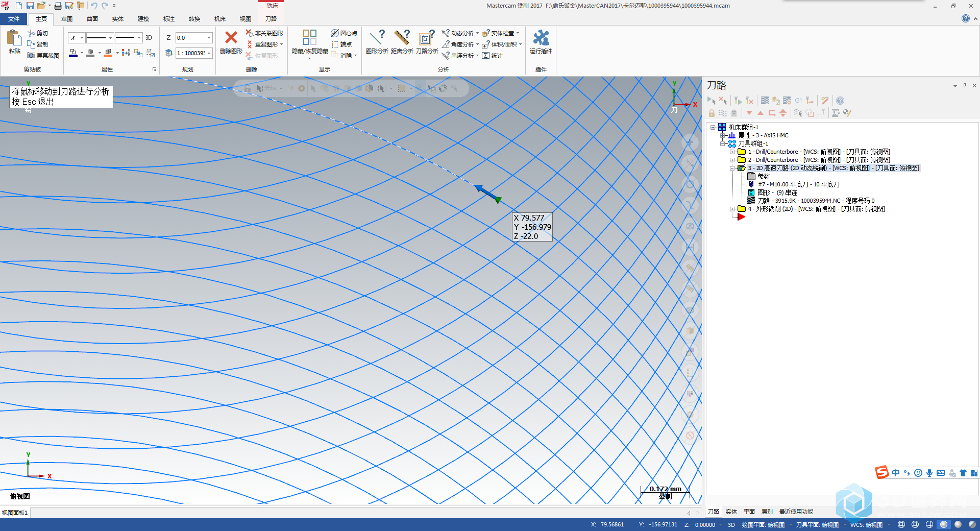The image size is (980, 531).
Task: Click the ghost icon for toggle posting
Action: click(x=734, y=113)
